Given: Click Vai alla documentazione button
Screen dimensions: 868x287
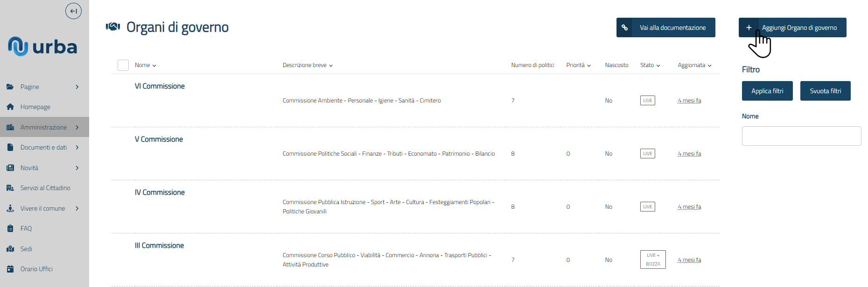Looking at the screenshot, I should click(665, 27).
